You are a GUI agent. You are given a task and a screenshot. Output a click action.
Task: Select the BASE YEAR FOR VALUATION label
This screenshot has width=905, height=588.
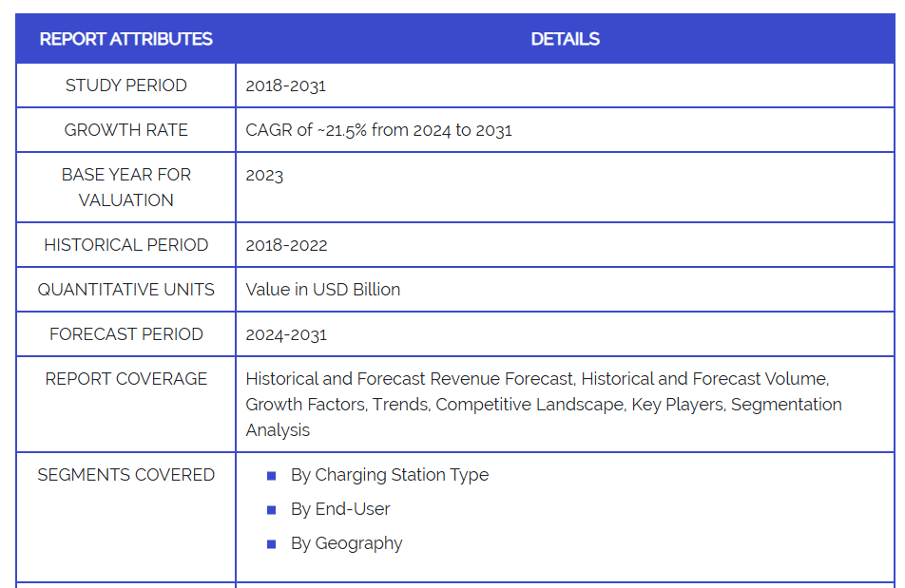(125, 187)
